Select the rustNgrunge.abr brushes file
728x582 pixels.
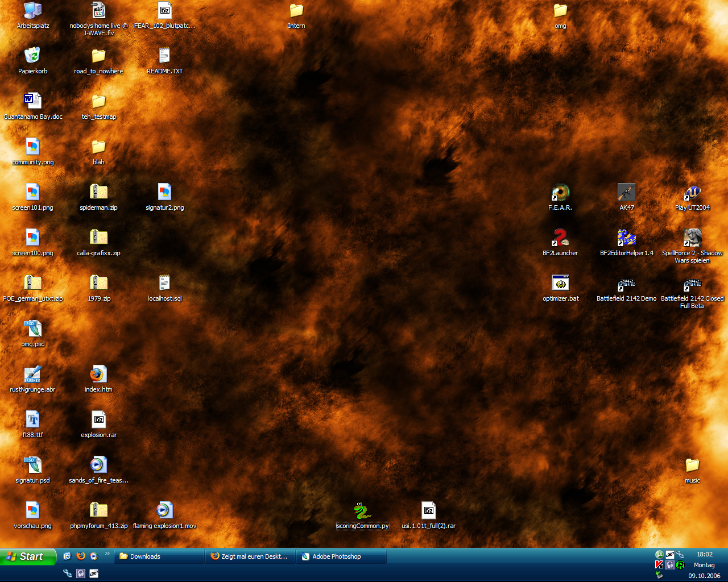(x=33, y=379)
